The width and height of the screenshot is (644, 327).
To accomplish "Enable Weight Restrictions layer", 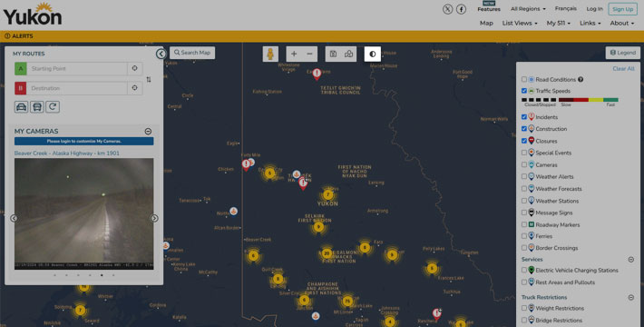I will (x=524, y=308).
